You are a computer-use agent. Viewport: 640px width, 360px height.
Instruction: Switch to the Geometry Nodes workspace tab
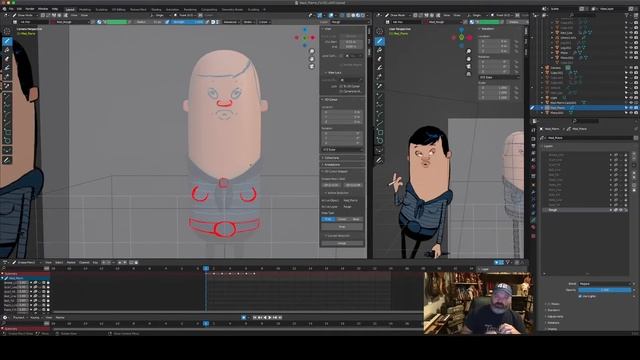(232, 9)
